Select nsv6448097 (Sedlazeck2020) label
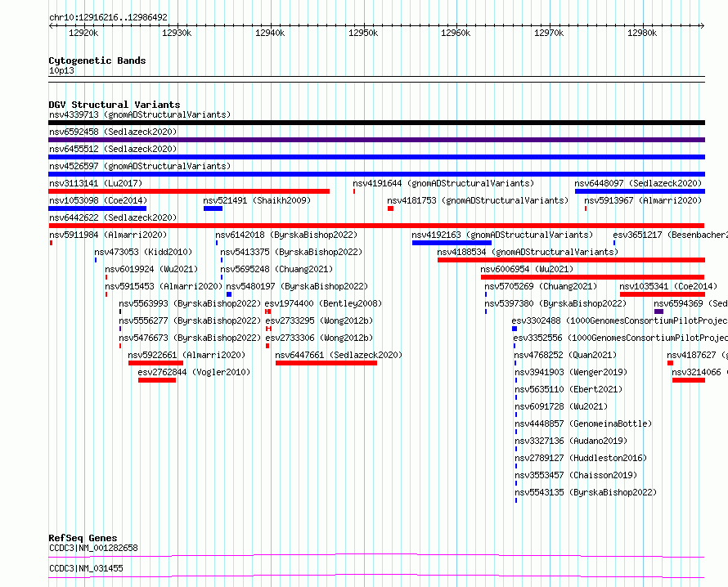The height and width of the screenshot is (587, 728). 638,183
